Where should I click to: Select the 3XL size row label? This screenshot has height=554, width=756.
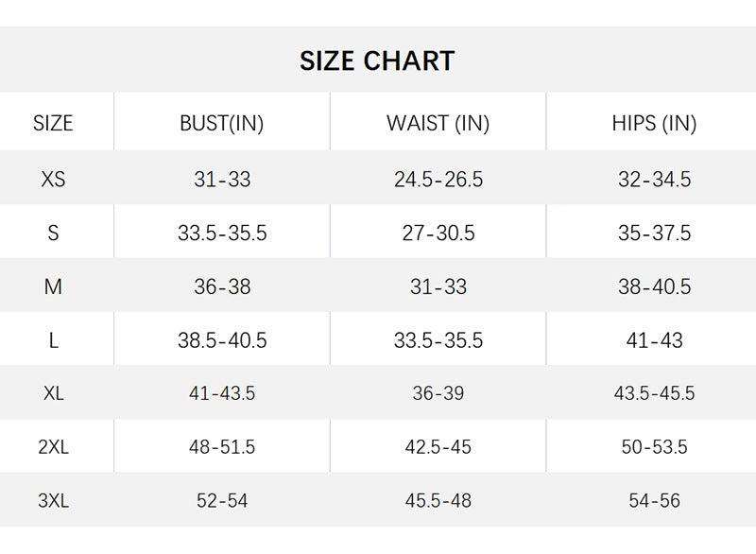(x=53, y=501)
